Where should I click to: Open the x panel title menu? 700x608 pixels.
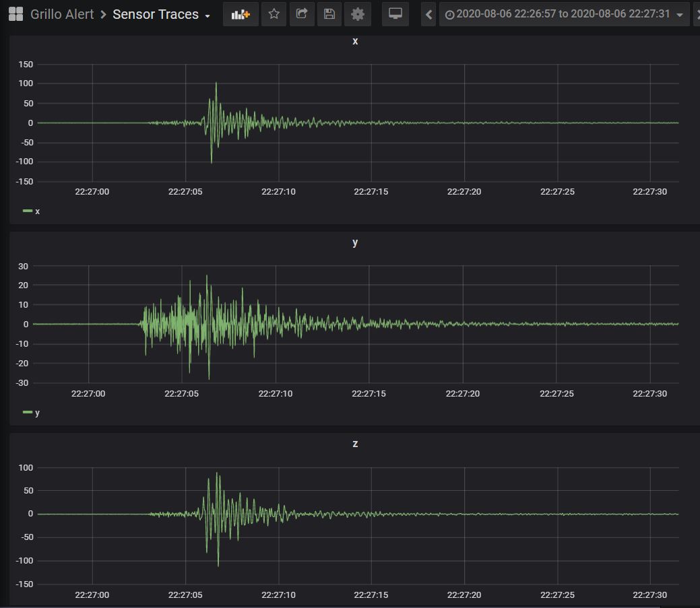tap(355, 41)
